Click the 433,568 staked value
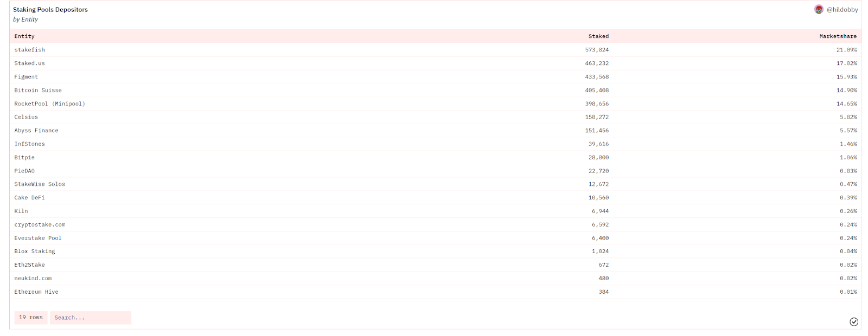Viewport: 868px width, 336px height. coord(597,77)
